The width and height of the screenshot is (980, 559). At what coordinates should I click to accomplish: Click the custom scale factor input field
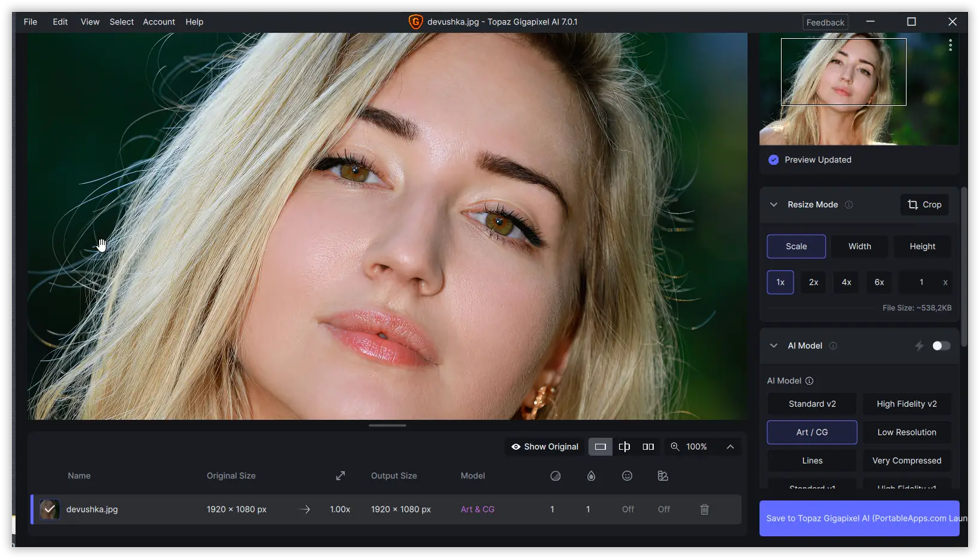click(x=921, y=282)
